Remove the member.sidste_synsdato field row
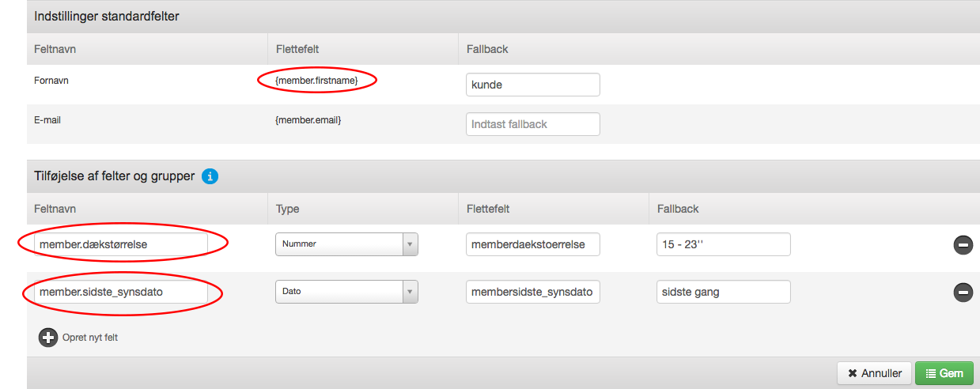Image resolution: width=980 pixels, height=389 pixels. (963, 293)
